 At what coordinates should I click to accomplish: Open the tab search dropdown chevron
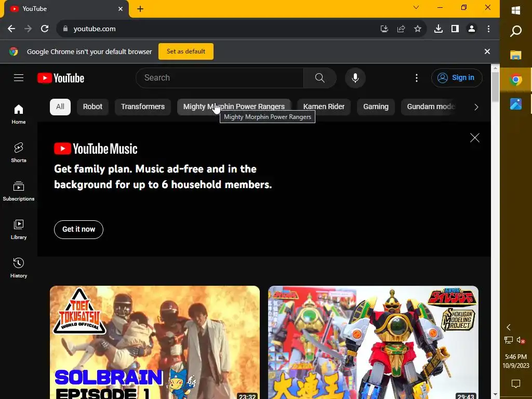point(416,7)
